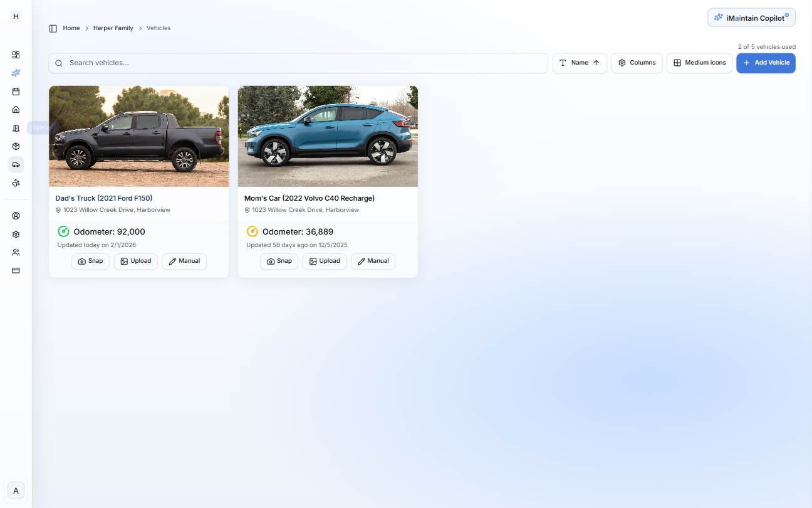Open the Name sort order dropdown
The width and height of the screenshot is (812, 508).
(580, 63)
